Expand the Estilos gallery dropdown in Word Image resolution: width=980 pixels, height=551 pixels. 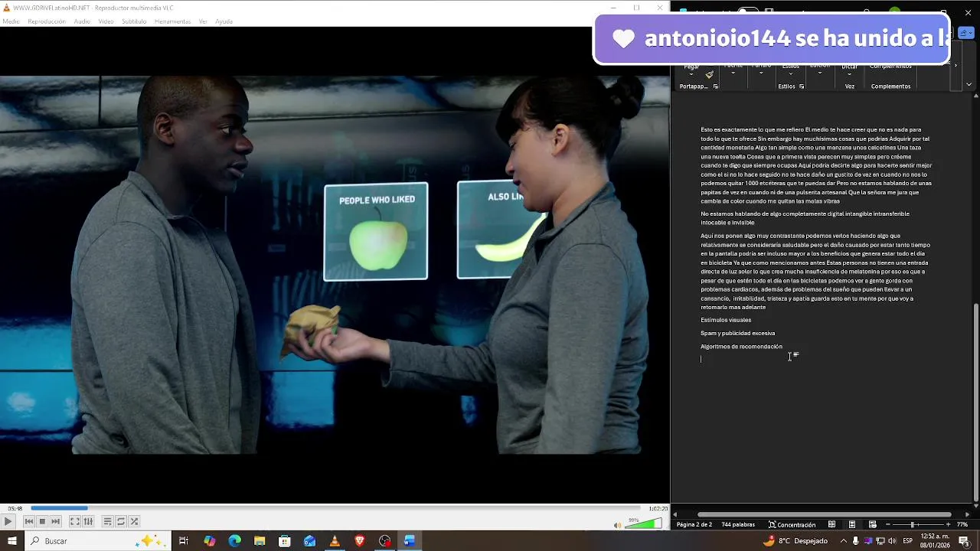[791, 72]
